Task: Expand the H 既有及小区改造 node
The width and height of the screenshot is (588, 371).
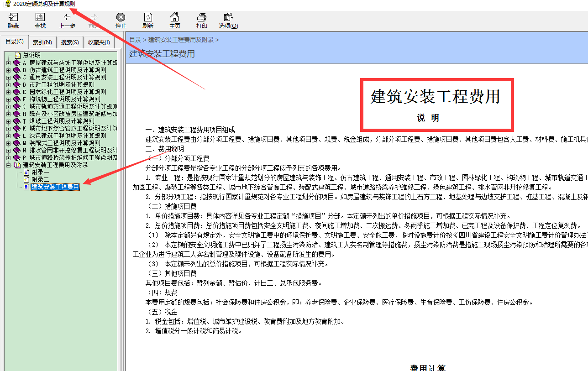Action: coord(8,114)
